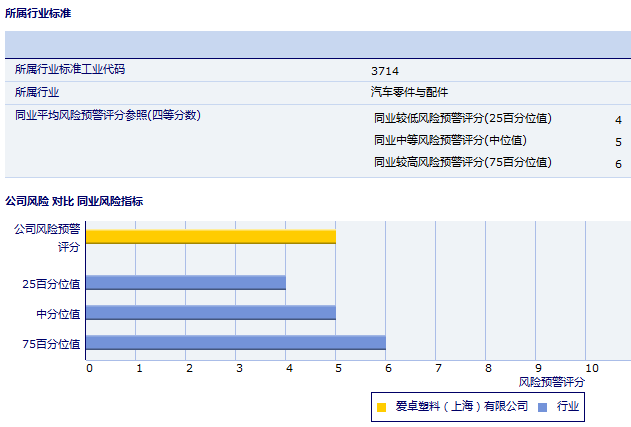Click the 风险预警评分 x-axis title
Screen dimensions: 631x427
coord(552,382)
